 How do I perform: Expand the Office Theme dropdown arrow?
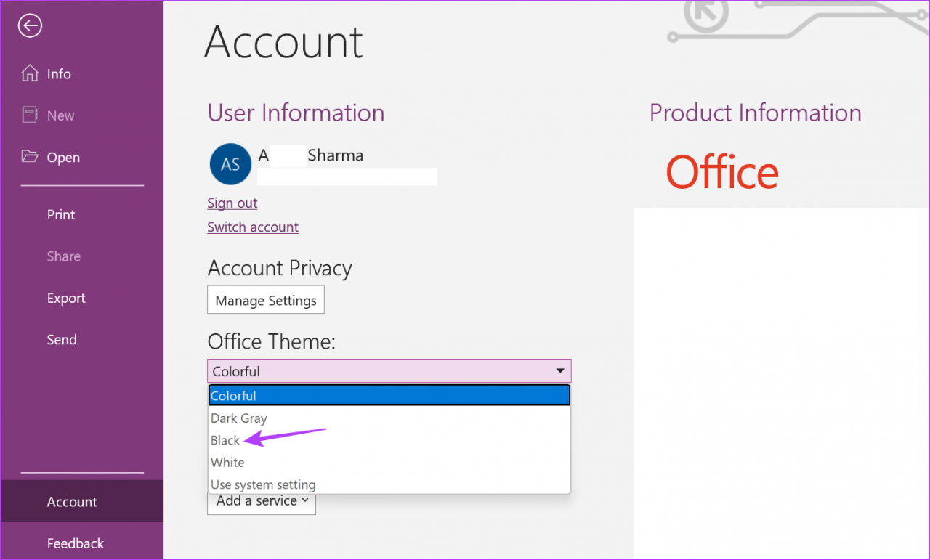(x=560, y=371)
